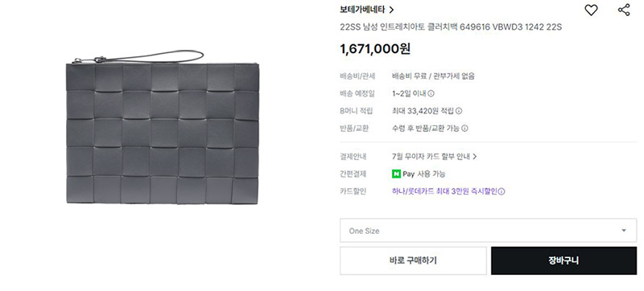Go to 보테가베네타 brand page
Viewport: 644px width, 291px height.
[x=362, y=10]
